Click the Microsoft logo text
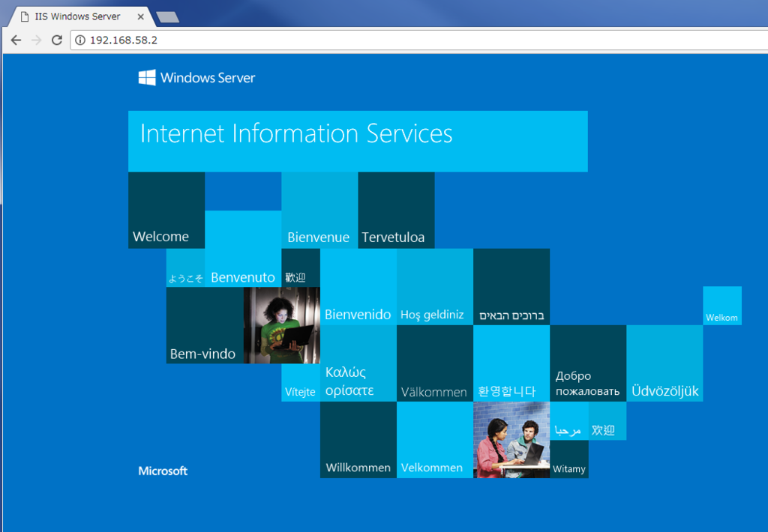Viewport: 768px width, 532px height. point(163,471)
